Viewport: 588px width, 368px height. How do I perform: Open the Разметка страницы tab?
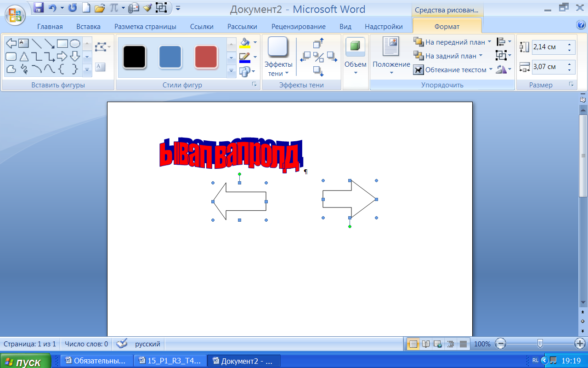145,27
